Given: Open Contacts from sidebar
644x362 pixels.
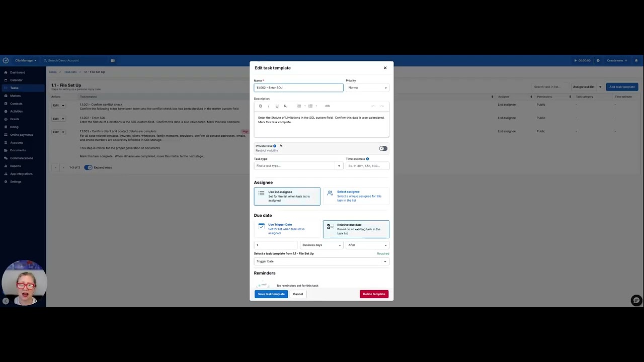Looking at the screenshot, I should 16,104.
